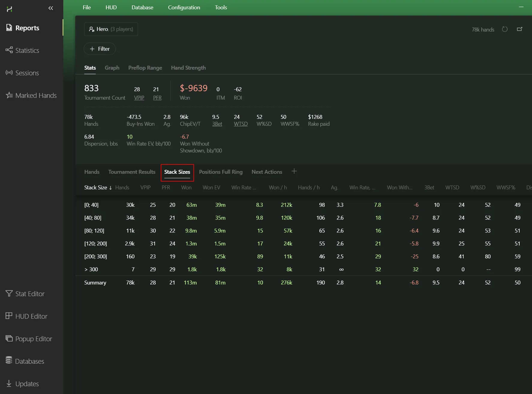The width and height of the screenshot is (532, 394).
Task: Switch to the Positions Full Ring tab
Action: [220, 172]
